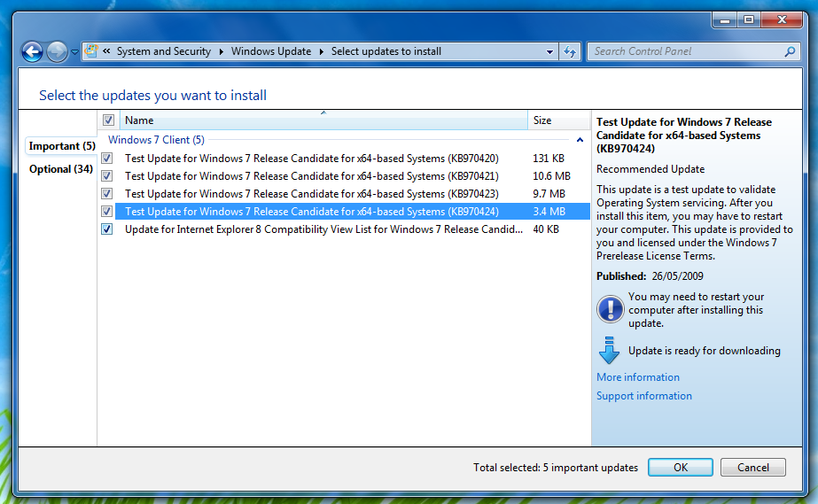Screen dimensions: 818x504
Task: Go to Windows Update breadcrumb
Action: point(271,51)
